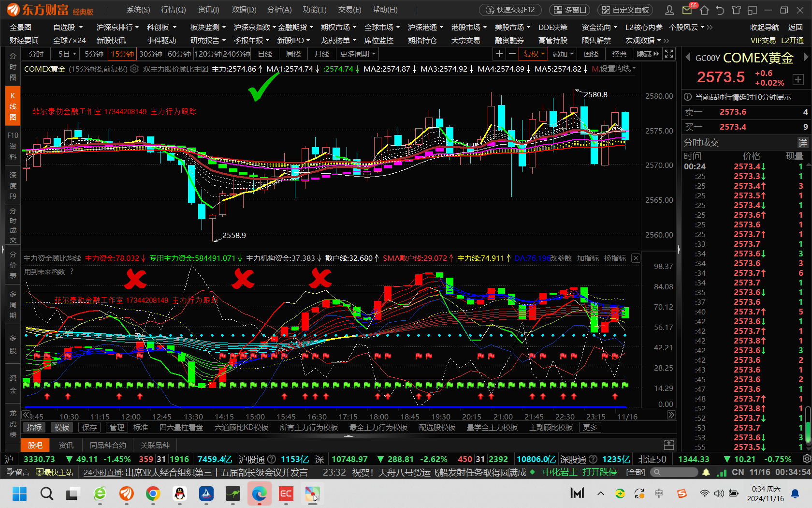Image resolution: width=812 pixels, height=508 pixels.
Task: Open the chart settings gear beside COMEX黄金 title
Action: [x=134, y=69]
